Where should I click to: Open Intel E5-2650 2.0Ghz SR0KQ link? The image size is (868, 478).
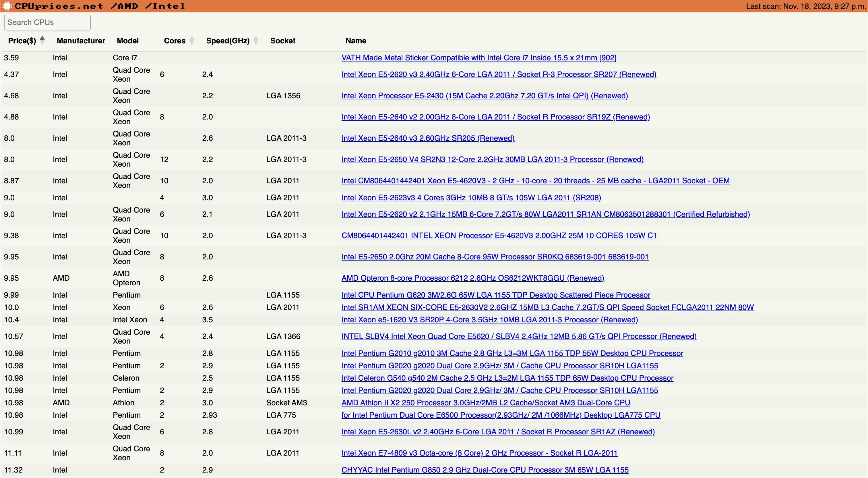click(x=495, y=257)
